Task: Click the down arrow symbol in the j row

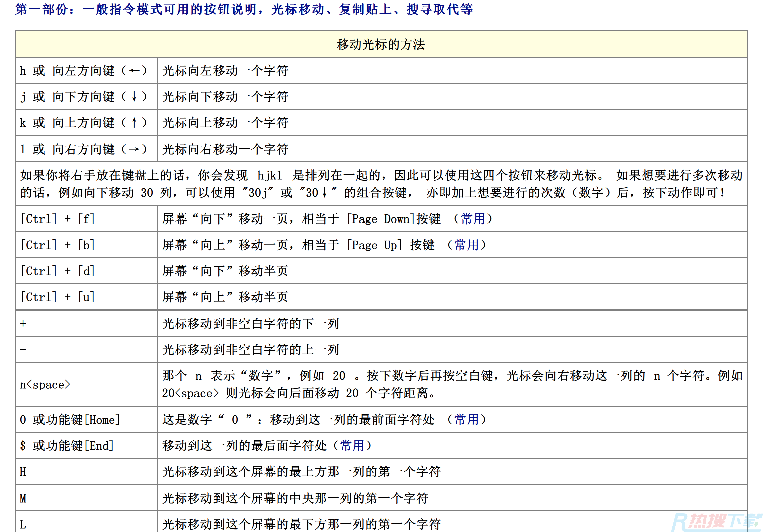Action: [x=134, y=97]
